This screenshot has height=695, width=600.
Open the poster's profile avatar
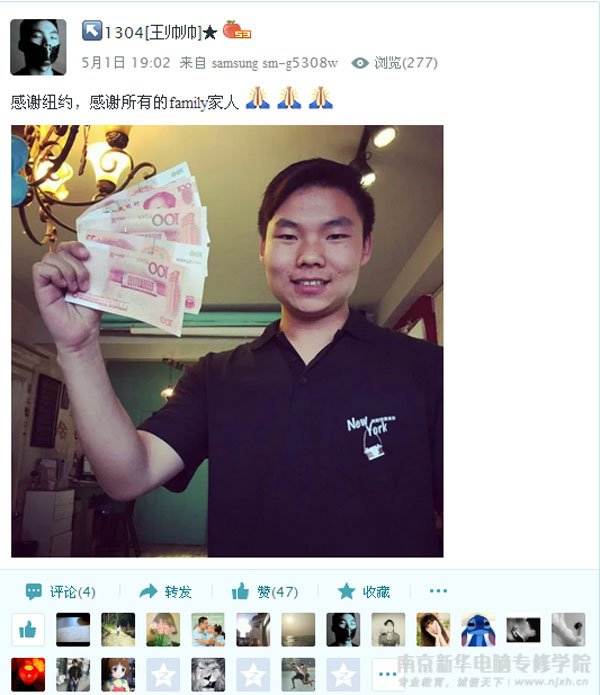point(38,47)
